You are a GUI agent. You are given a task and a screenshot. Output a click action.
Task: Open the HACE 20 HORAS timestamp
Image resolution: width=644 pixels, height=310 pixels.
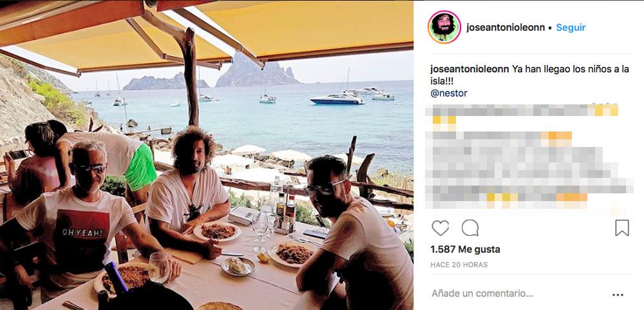click(459, 265)
